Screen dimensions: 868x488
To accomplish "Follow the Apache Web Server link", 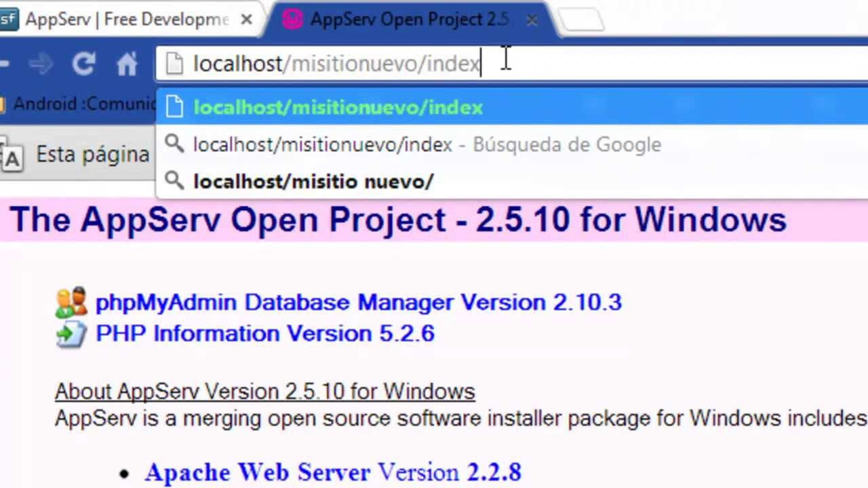I will (x=332, y=472).
